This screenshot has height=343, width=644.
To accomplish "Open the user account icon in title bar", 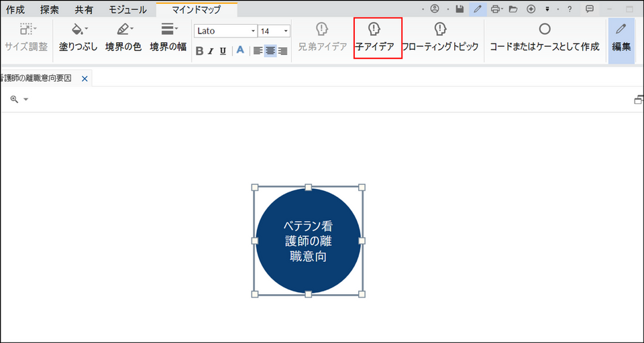I will (435, 9).
